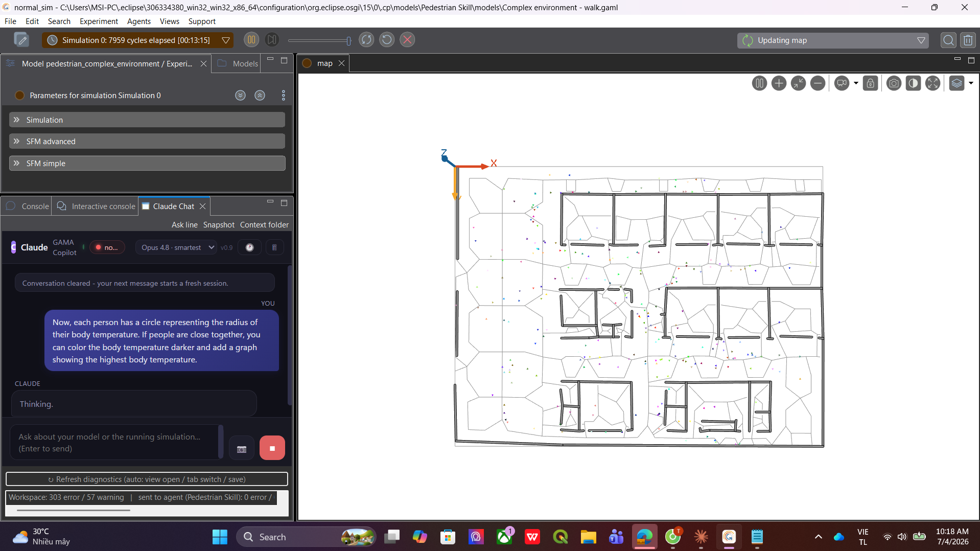Toggle the half-circle contrast button on map

913,83
